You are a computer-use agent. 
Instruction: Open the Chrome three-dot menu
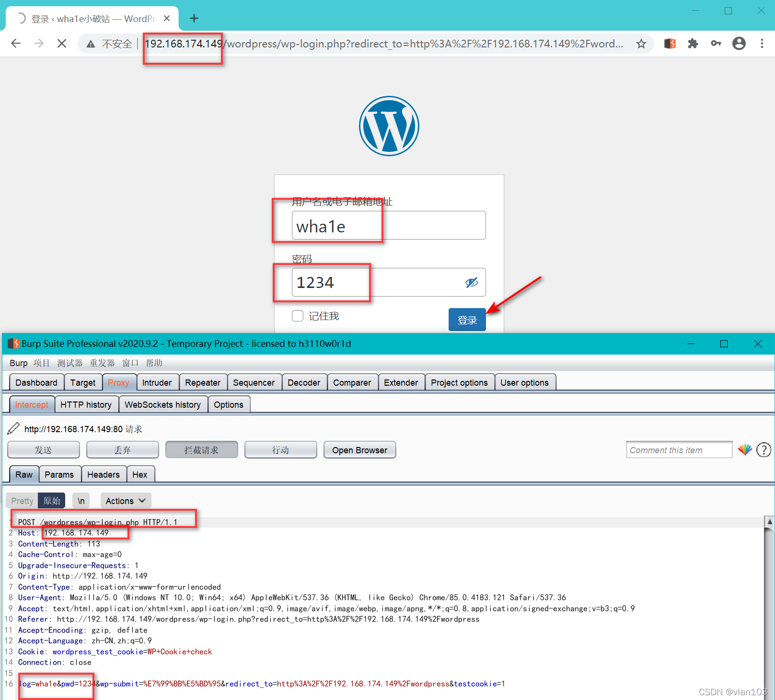point(762,44)
